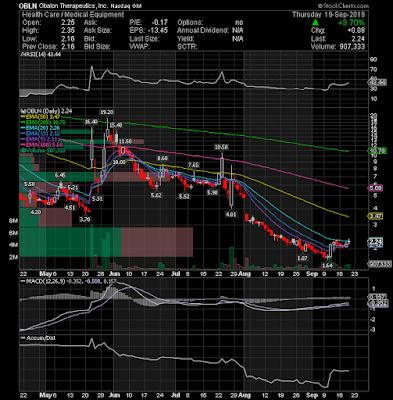
Task: Click the 7.65 price label
Action: (194, 165)
